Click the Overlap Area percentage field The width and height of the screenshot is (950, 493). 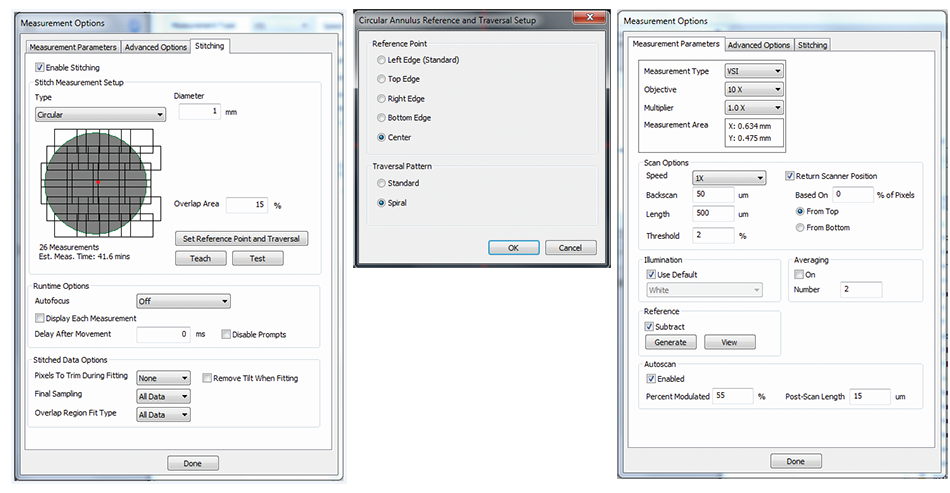(247, 205)
